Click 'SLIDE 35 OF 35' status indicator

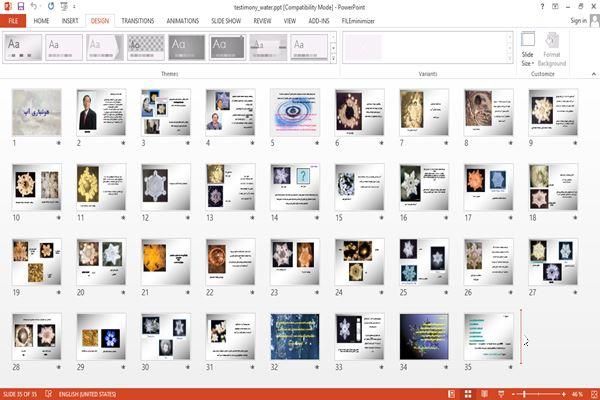pyautogui.click(x=20, y=394)
